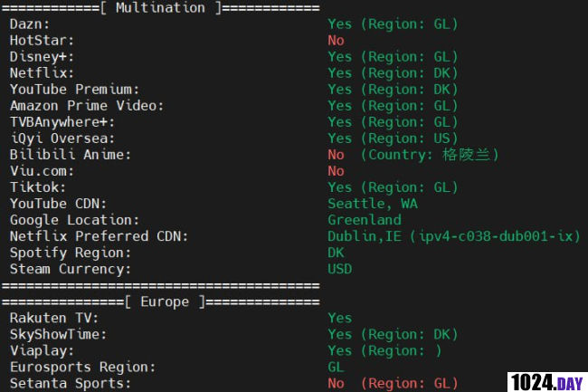Click the Steam Currency USD value
The height and width of the screenshot is (392, 588).
coord(340,269)
